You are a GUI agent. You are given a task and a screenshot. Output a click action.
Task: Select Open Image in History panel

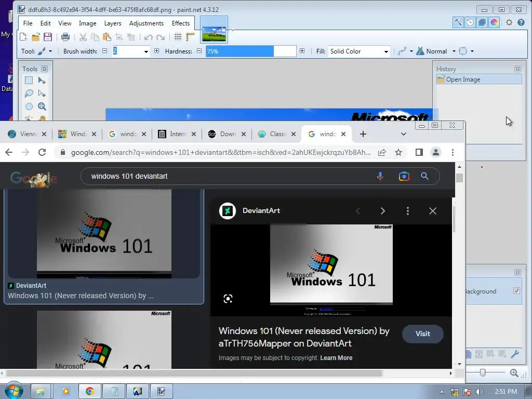click(x=479, y=79)
